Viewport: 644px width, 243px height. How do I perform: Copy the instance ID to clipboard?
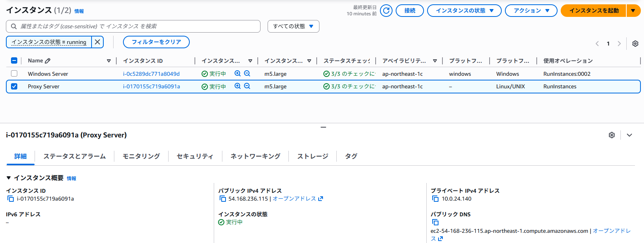[11, 199]
